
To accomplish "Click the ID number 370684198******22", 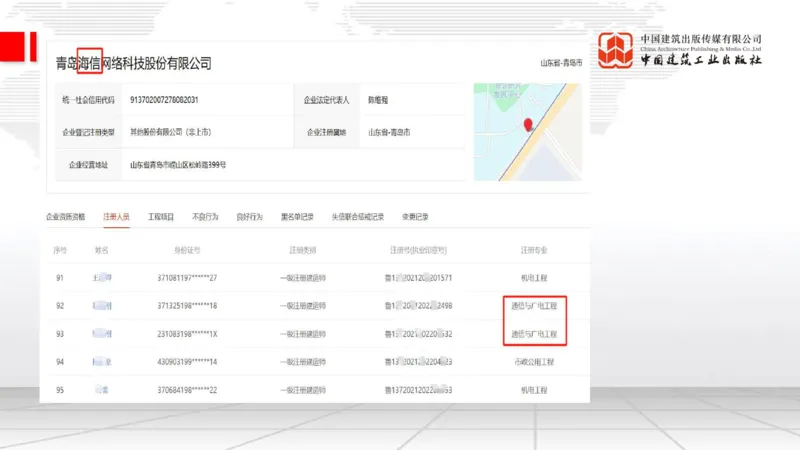I will pos(187,390).
